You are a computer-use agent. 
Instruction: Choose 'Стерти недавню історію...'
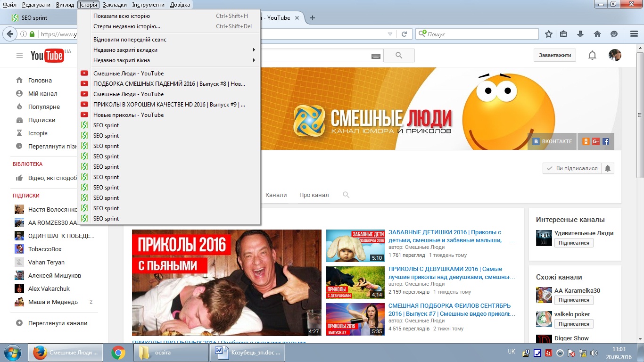(170, 26)
